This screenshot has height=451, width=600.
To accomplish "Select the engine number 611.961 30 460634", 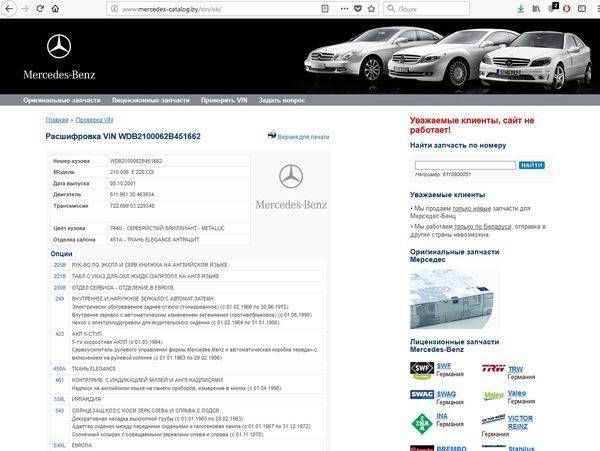I will pos(132,194).
